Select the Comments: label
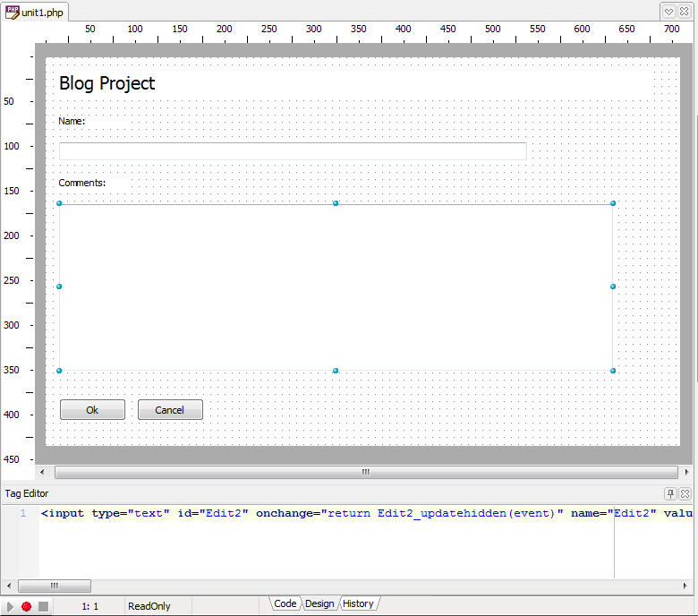The image size is (698, 616). click(x=82, y=183)
